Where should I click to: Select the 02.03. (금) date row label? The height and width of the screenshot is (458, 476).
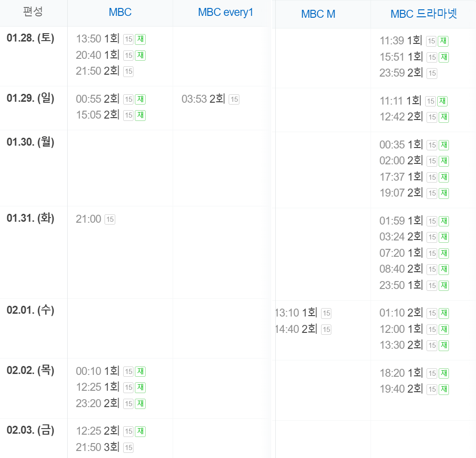click(x=30, y=430)
